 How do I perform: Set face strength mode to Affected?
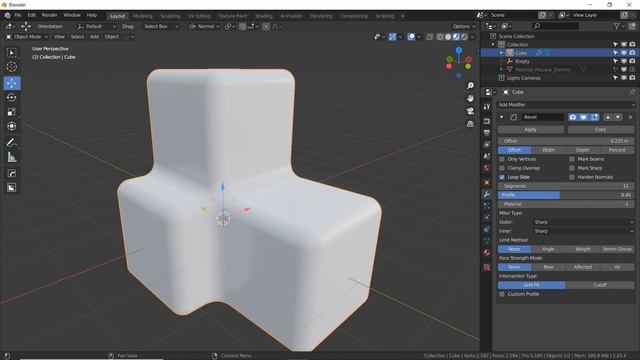click(582, 267)
